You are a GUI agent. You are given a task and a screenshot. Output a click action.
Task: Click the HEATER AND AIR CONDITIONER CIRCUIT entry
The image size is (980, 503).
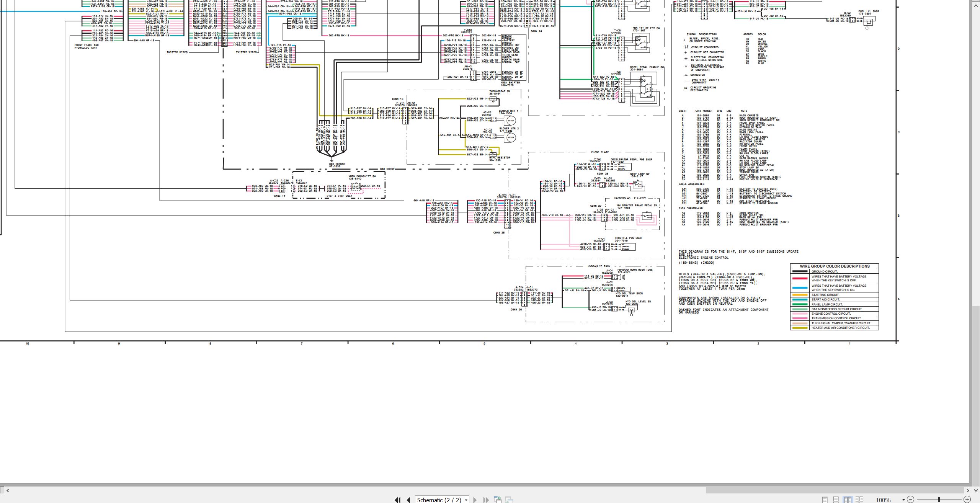click(840, 328)
